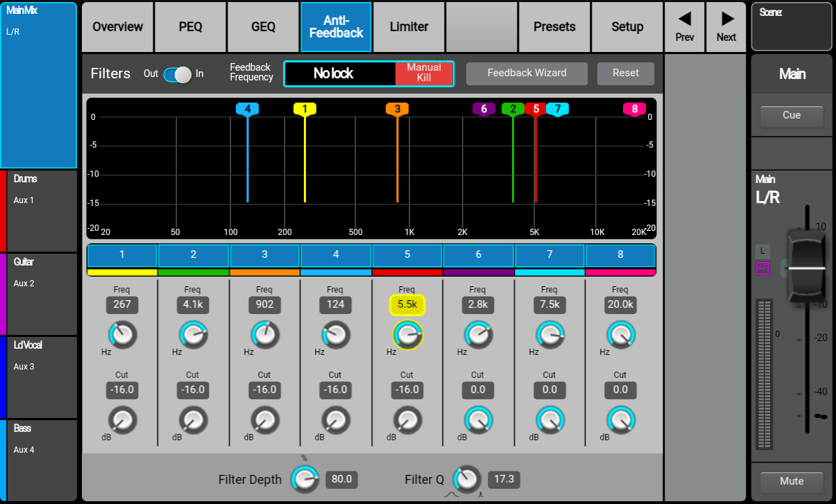Image resolution: width=836 pixels, height=504 pixels.
Task: Click the Prev arrow navigation button
Action: (x=684, y=27)
